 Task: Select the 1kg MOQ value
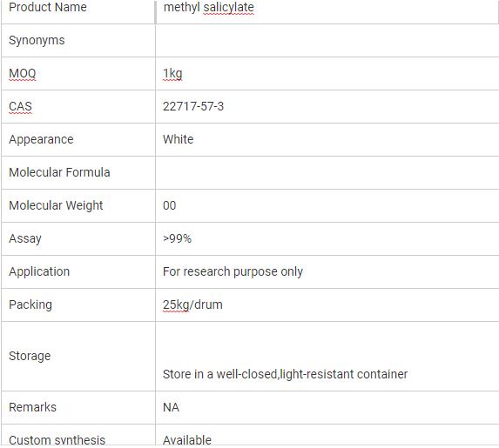tap(172, 74)
